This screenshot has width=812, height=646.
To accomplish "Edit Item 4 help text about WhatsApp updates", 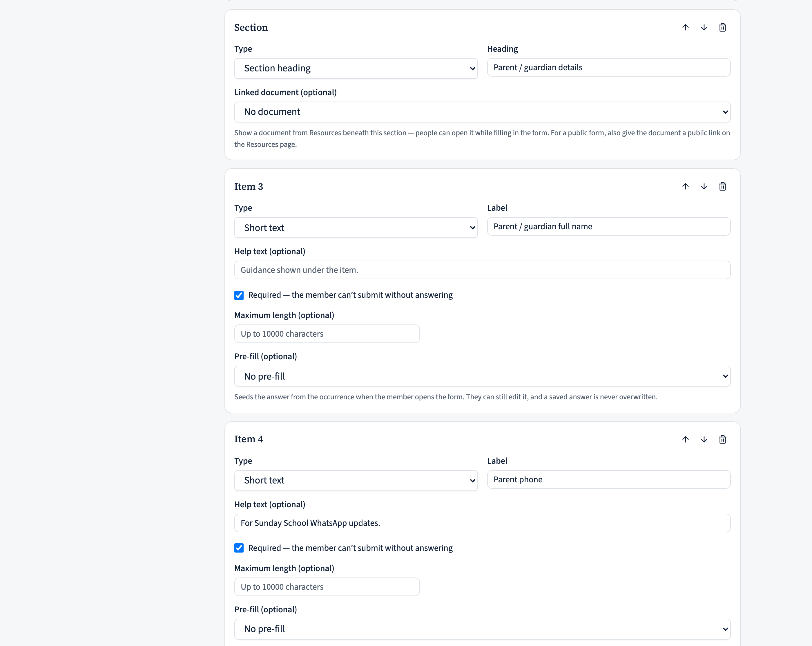I will pos(483,523).
